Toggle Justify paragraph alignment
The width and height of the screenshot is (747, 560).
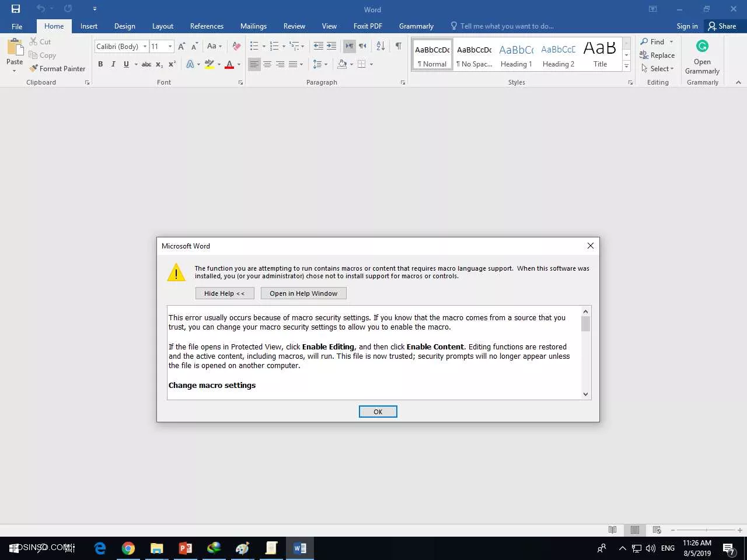tap(293, 64)
